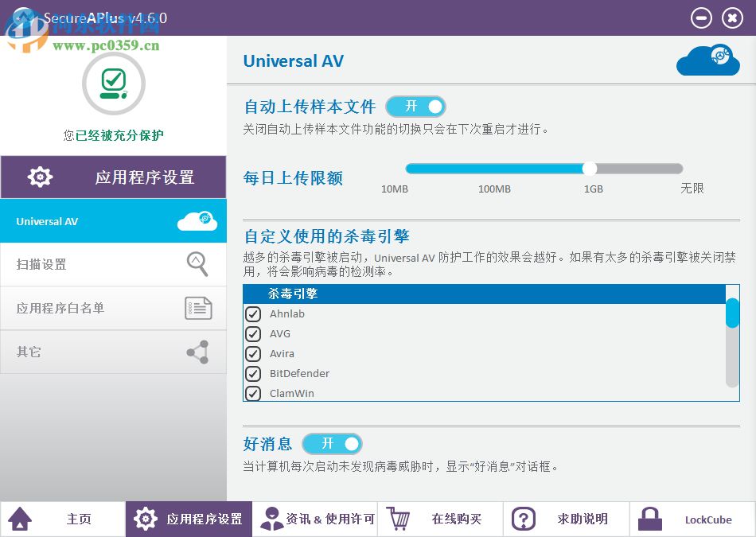Disable the ClamWin engine
756x537 pixels.
pyautogui.click(x=253, y=393)
